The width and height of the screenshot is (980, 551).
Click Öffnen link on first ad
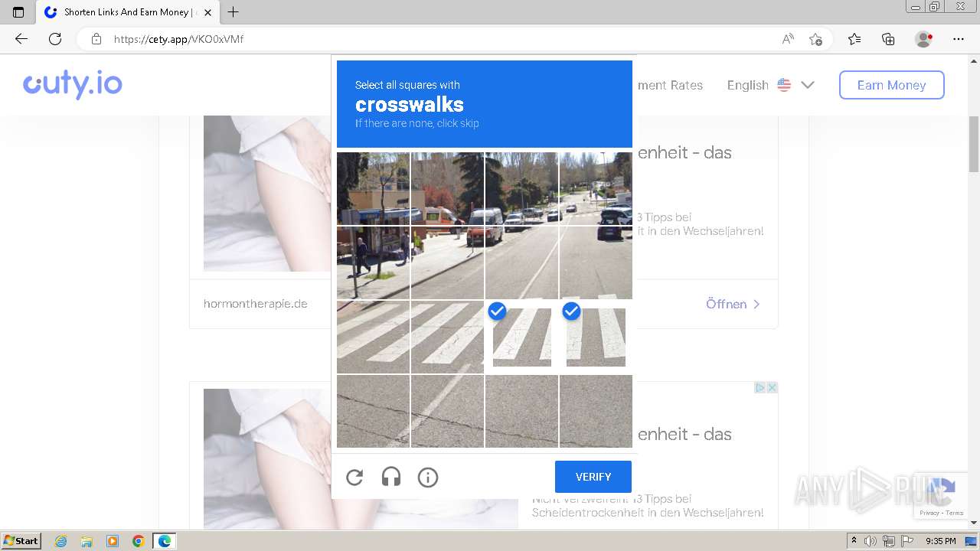733,304
